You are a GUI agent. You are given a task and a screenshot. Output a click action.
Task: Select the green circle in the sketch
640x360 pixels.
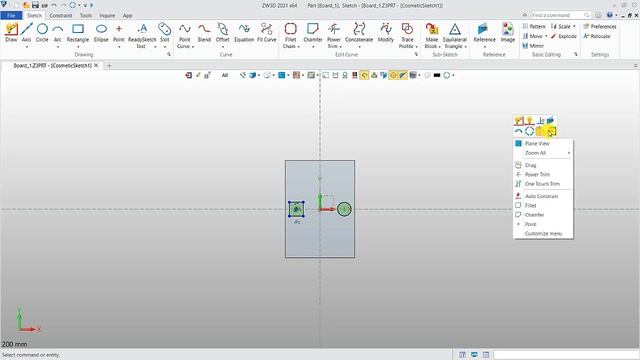click(344, 209)
